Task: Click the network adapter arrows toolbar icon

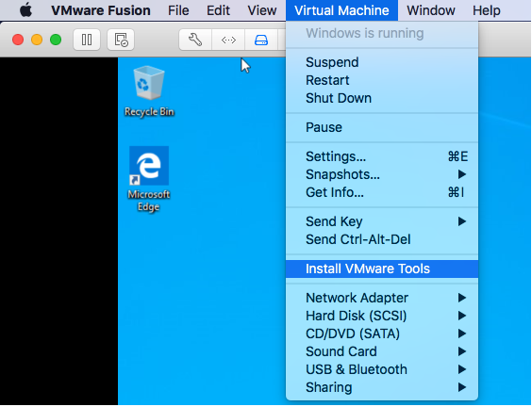Action: 228,40
